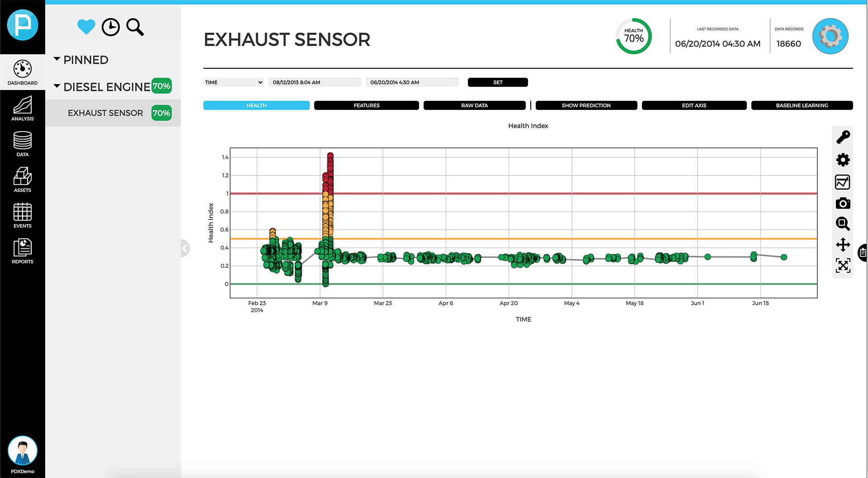The height and width of the screenshot is (478, 868).
Task: Go to the Data section
Action: click(x=23, y=144)
